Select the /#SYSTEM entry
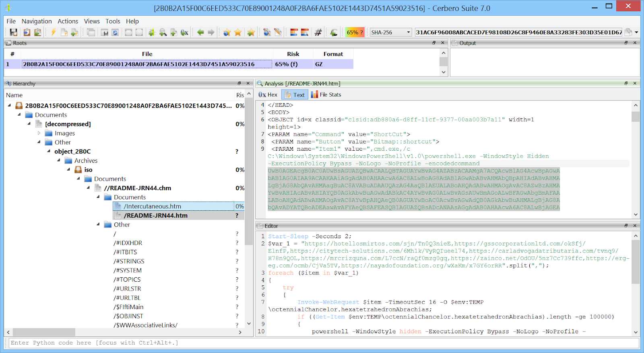 (x=128, y=270)
